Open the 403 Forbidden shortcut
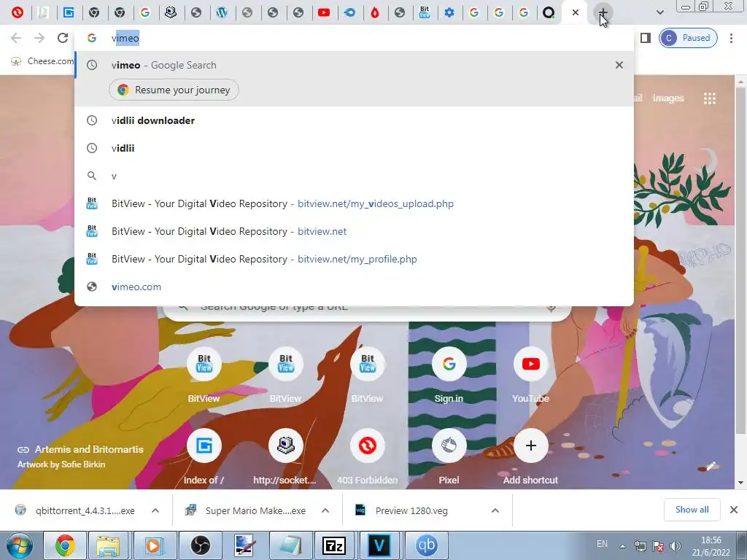 368,457
